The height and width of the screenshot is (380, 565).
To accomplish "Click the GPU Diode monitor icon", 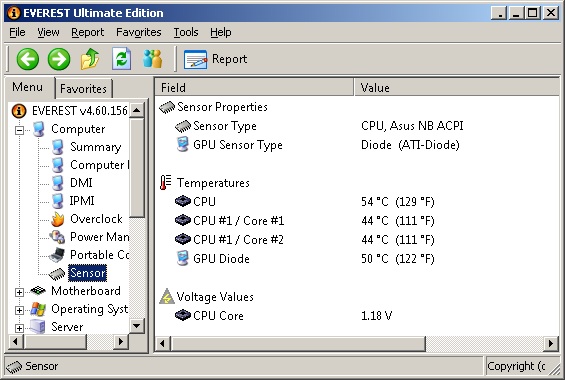I will (183, 258).
